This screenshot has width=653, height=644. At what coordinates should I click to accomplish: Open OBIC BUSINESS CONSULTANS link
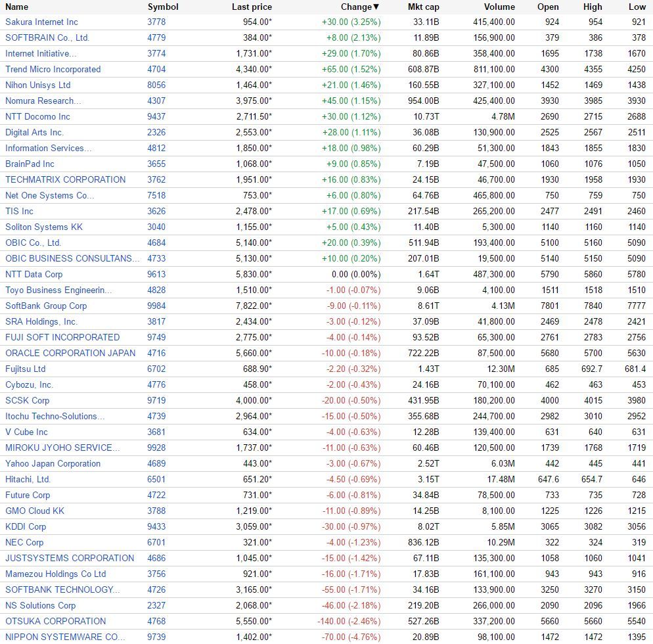click(x=72, y=259)
